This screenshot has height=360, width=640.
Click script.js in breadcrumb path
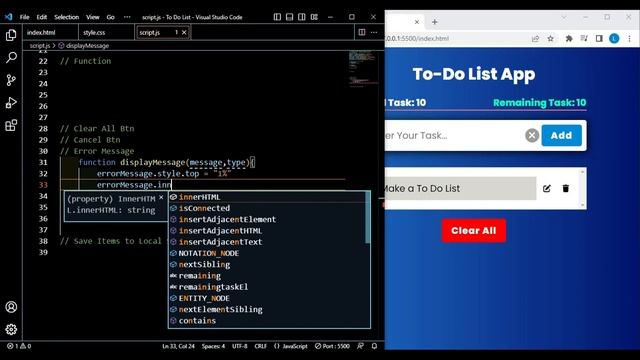pyautogui.click(x=40, y=45)
